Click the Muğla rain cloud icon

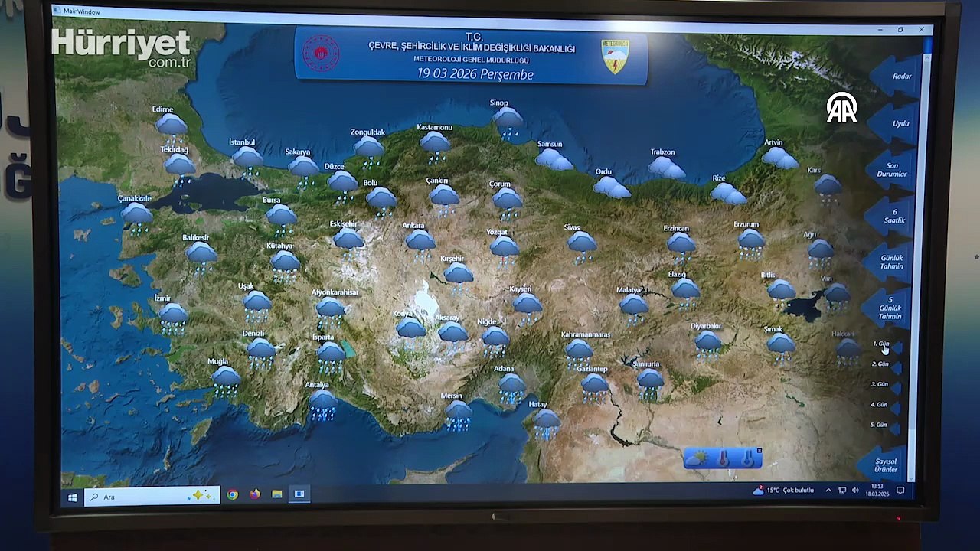pyautogui.click(x=226, y=381)
